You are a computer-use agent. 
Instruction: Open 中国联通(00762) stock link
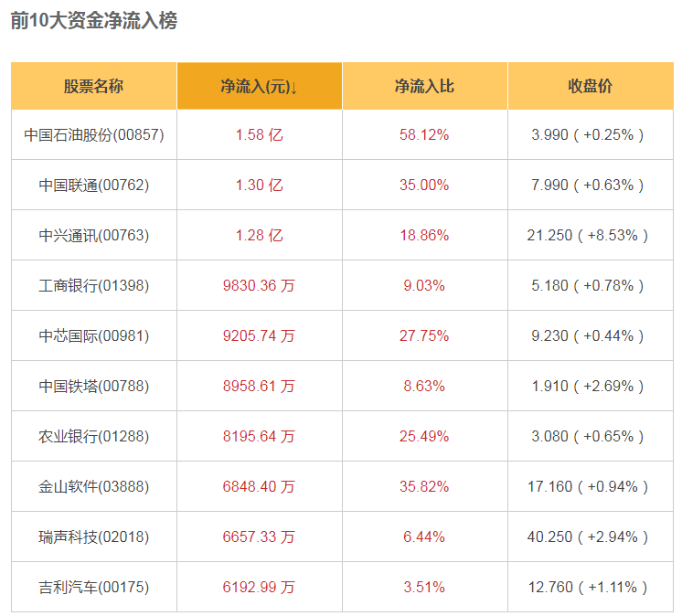[x=93, y=186]
